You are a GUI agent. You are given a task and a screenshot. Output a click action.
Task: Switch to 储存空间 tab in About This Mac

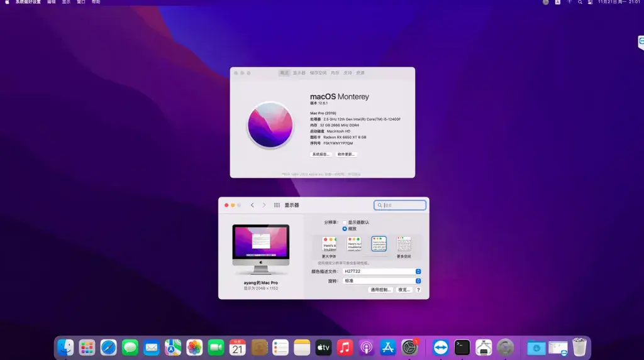tap(318, 73)
